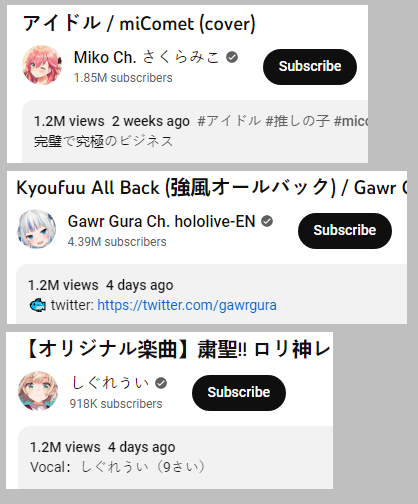The width and height of the screenshot is (418, 504).
Task: Open Gawr Gura Ch. hololive-EN channel name
Action: (161, 221)
